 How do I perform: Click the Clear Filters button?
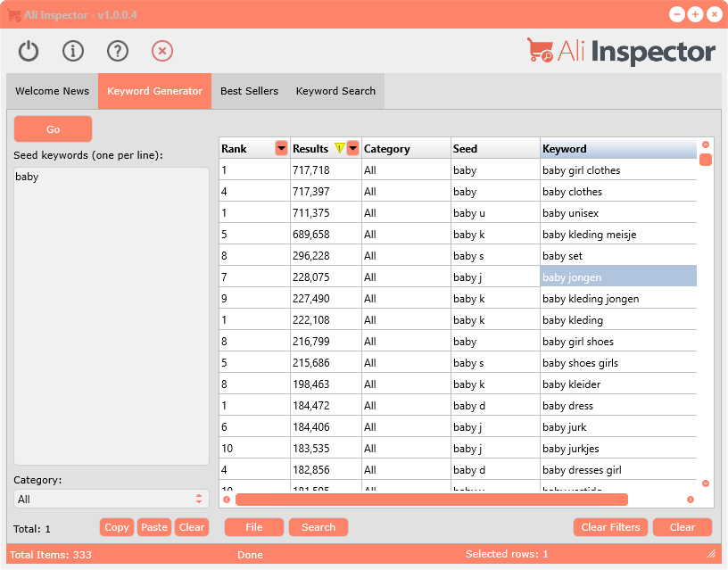pyautogui.click(x=610, y=527)
